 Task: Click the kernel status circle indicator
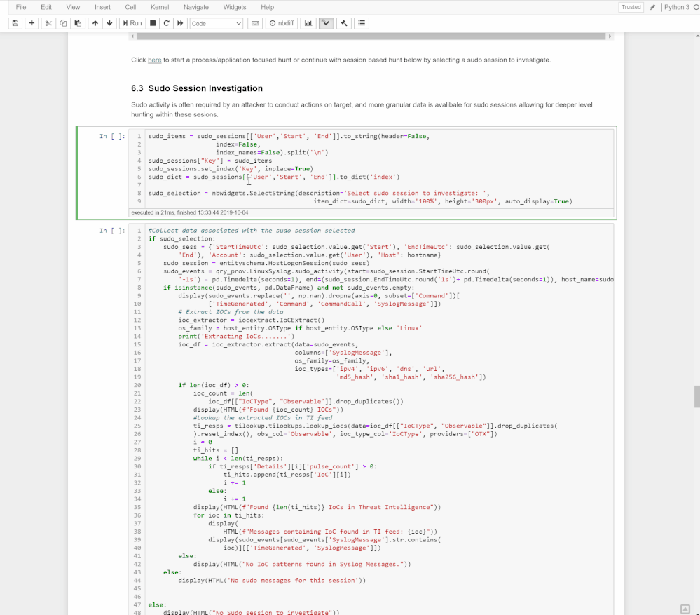696,7
